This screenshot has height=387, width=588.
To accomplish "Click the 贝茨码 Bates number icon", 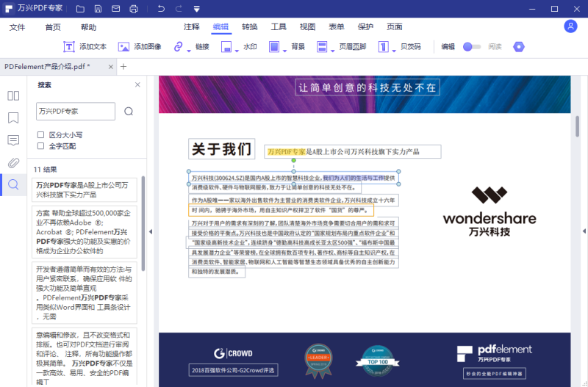I will coord(383,47).
